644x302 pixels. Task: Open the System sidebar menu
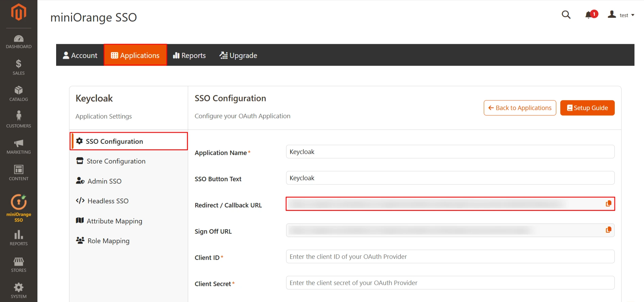(x=19, y=291)
